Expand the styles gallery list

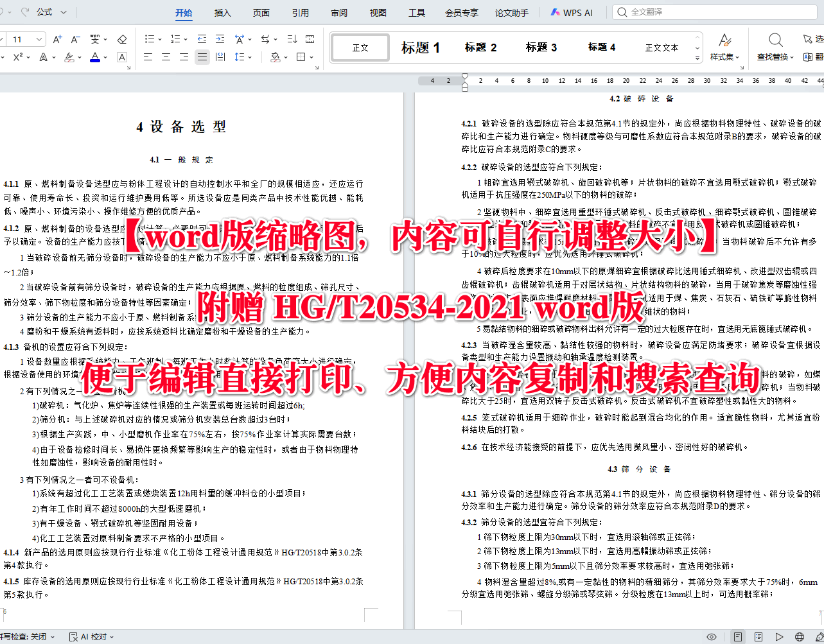[697, 58]
